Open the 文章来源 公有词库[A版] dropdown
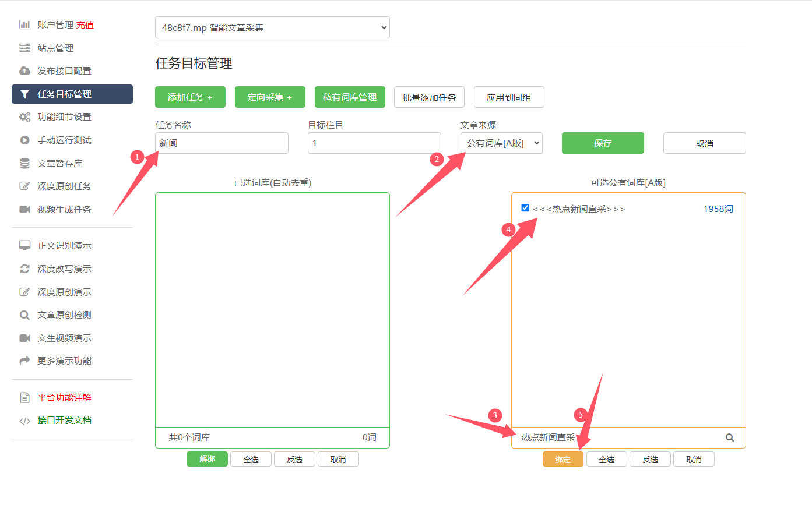The image size is (812, 505). (x=501, y=143)
